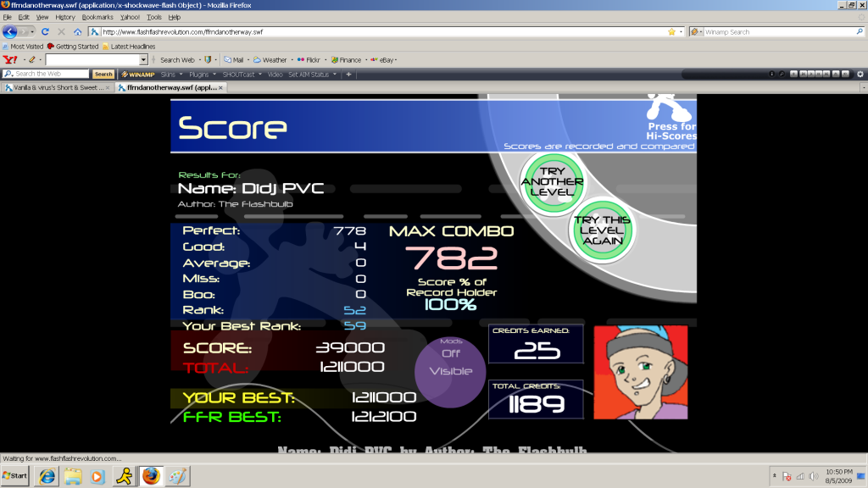
Task: Click the Yahoo! logo in the toolbar
Action: point(9,60)
